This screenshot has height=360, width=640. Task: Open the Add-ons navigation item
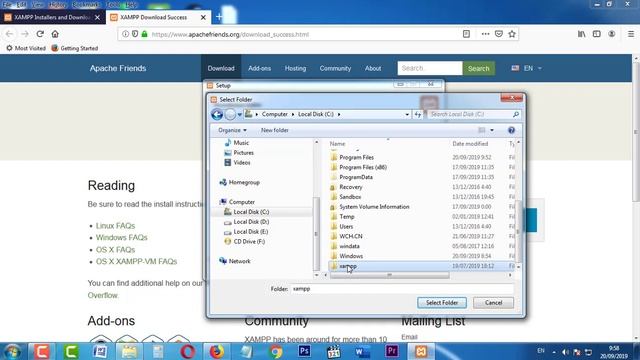(x=259, y=68)
